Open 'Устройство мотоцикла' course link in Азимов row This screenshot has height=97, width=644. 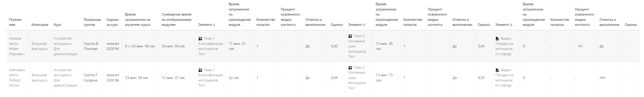pos(65,46)
